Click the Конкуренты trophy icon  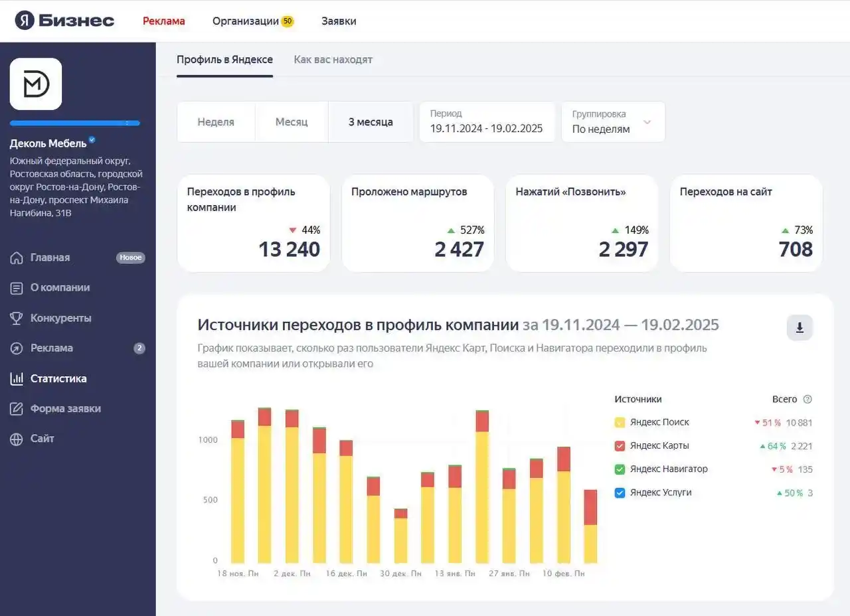click(x=17, y=319)
